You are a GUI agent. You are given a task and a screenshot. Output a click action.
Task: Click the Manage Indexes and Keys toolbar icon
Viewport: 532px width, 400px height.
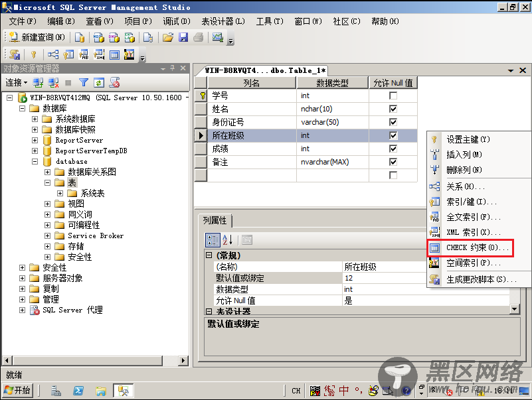coord(68,54)
